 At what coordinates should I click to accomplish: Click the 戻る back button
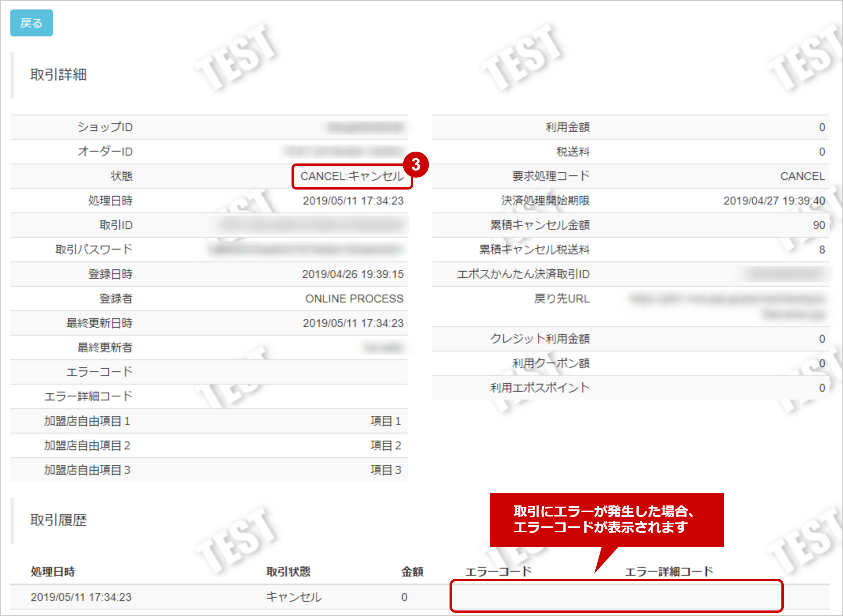click(32, 23)
